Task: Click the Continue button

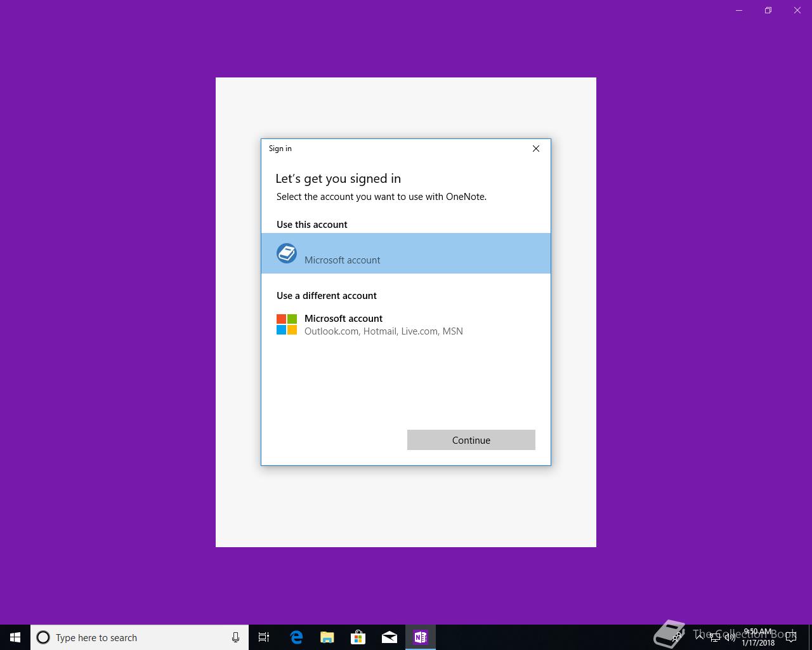Action: pos(471,440)
